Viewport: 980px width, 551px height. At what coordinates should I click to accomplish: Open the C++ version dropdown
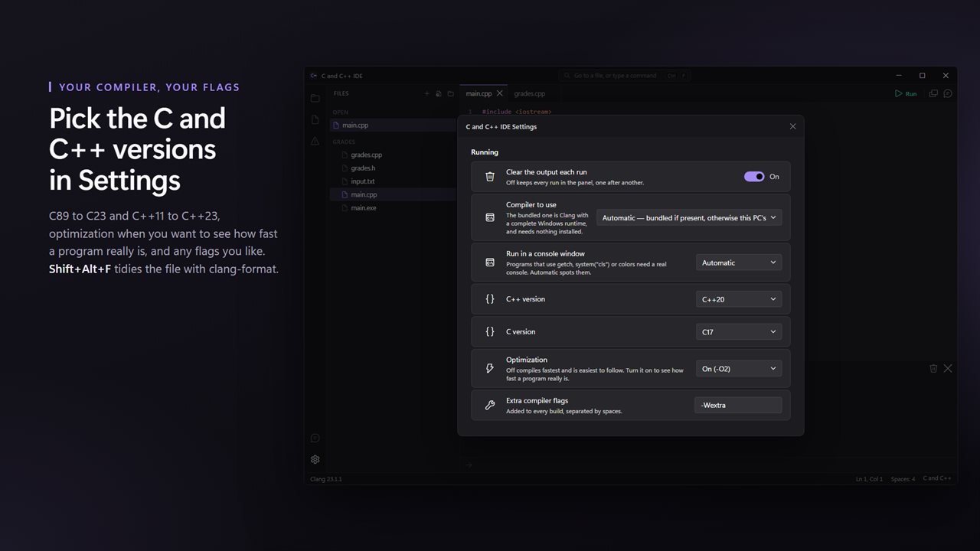tap(739, 299)
